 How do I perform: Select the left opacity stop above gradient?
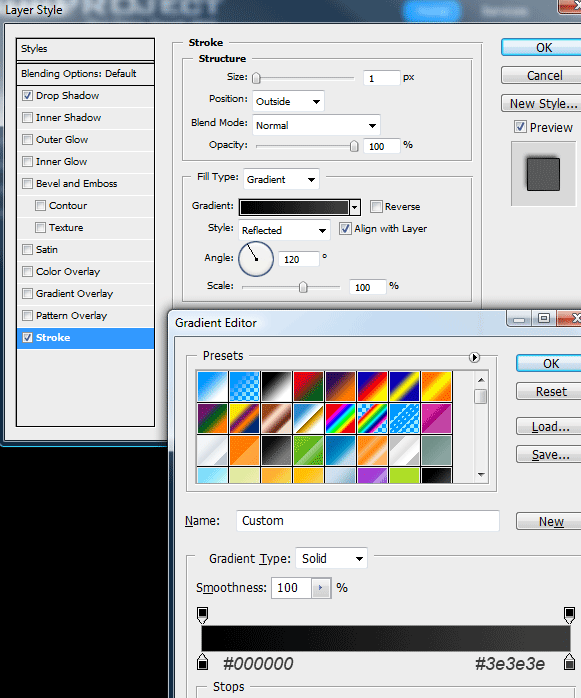pyautogui.click(x=203, y=614)
